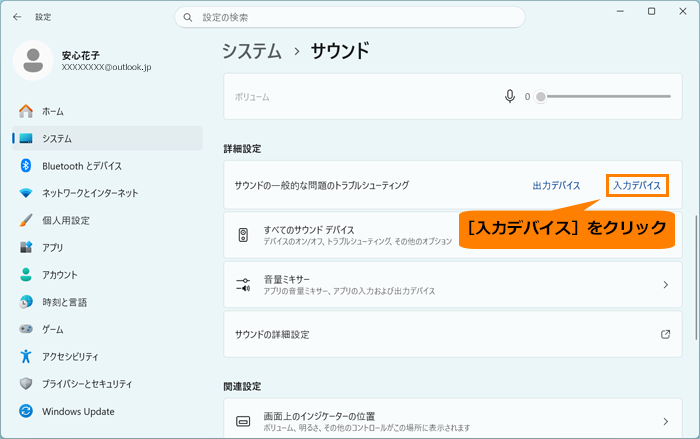Open アクセシビリティ settings
Screen dimensions: 700x439
(107, 356)
